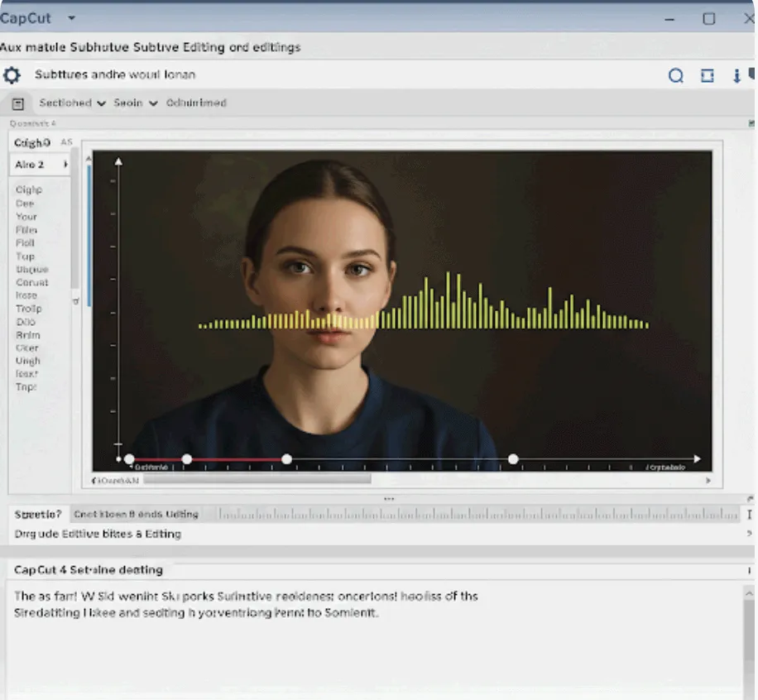Click the preview scrollbar left arrow
Screen dimensions: 758x700
(94, 481)
